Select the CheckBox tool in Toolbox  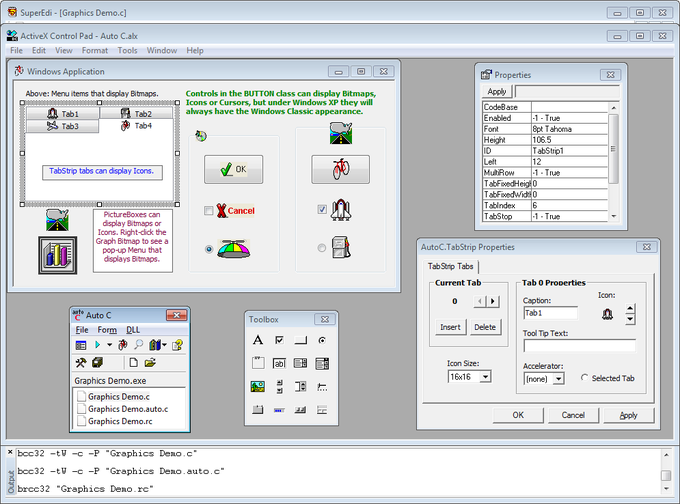279,340
